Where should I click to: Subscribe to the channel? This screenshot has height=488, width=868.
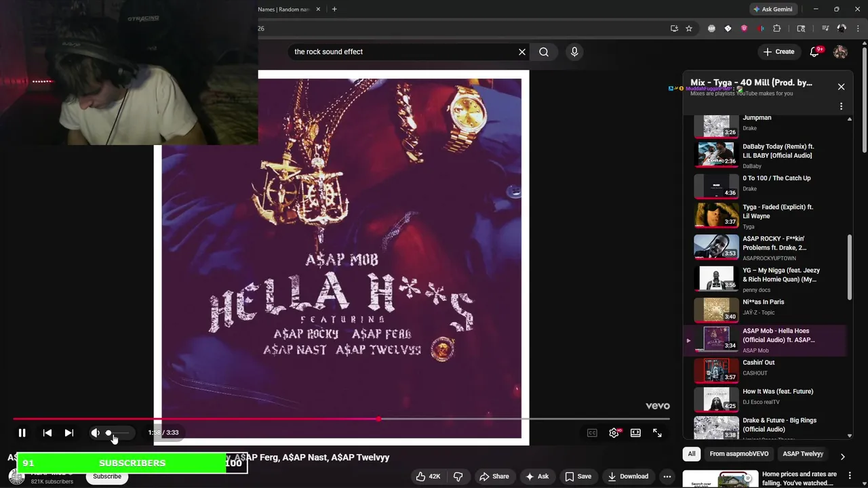107,476
